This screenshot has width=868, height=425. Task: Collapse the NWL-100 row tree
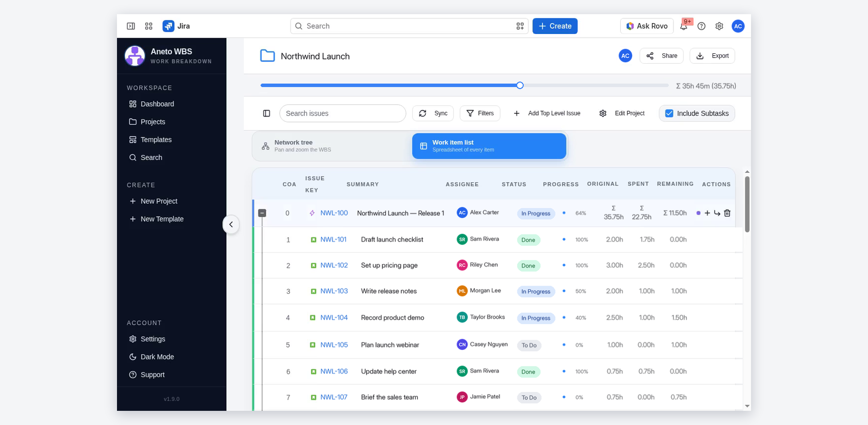[262, 213]
